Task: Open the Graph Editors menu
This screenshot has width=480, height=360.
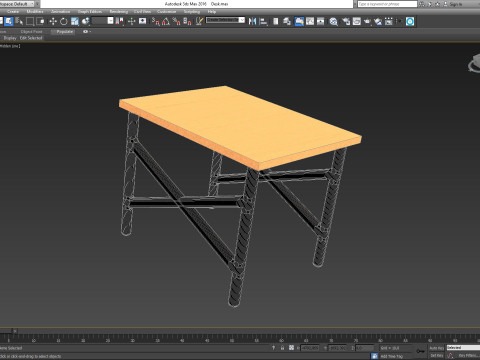Action: click(90, 12)
